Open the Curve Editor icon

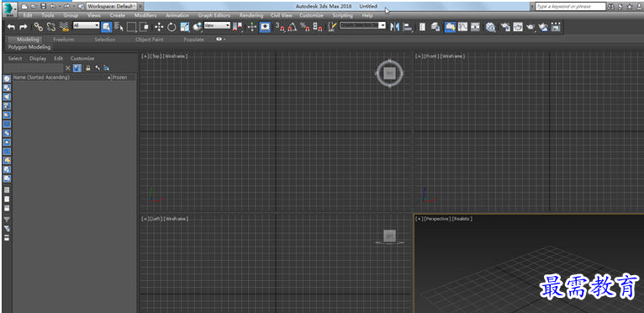click(463, 27)
